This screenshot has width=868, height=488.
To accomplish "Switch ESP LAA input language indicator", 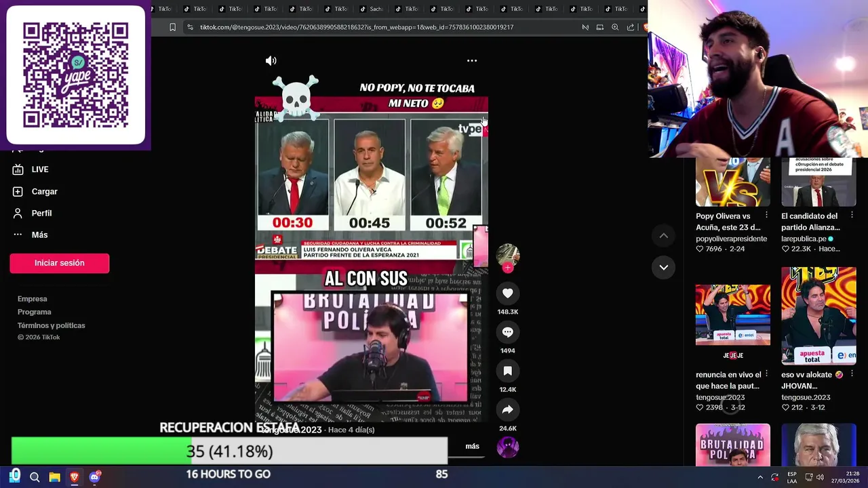I will [792, 477].
